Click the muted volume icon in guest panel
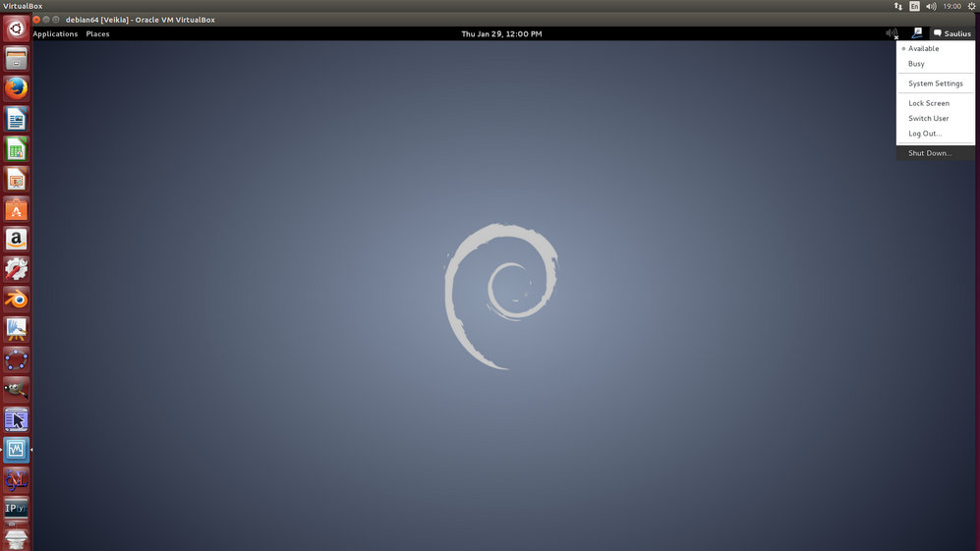Viewport: 980px width, 551px height. 892,33
